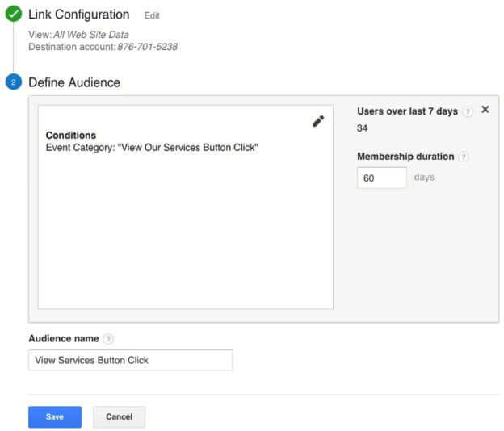Viewport: 504px width, 431px height.
Task: Click Edit next to Link Configuration
Action: point(152,15)
